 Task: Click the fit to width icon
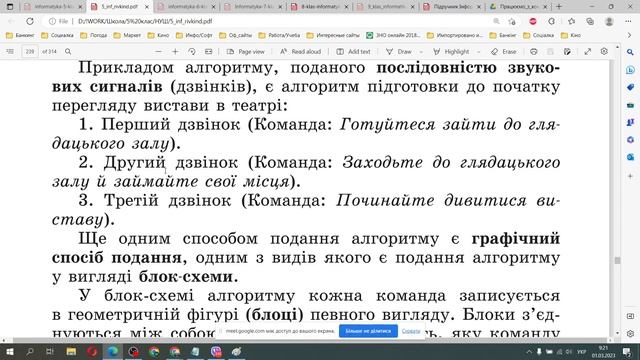tap(209, 52)
